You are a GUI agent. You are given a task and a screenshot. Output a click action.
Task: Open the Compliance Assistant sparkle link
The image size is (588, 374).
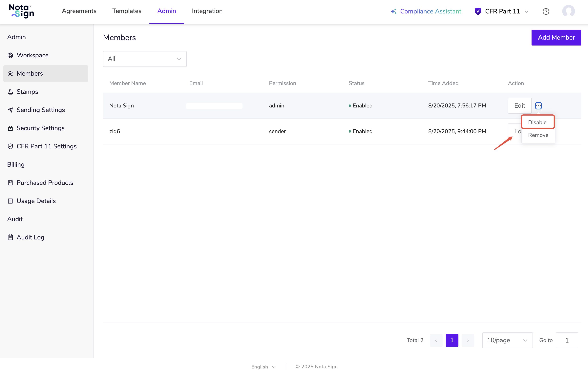click(x=426, y=11)
